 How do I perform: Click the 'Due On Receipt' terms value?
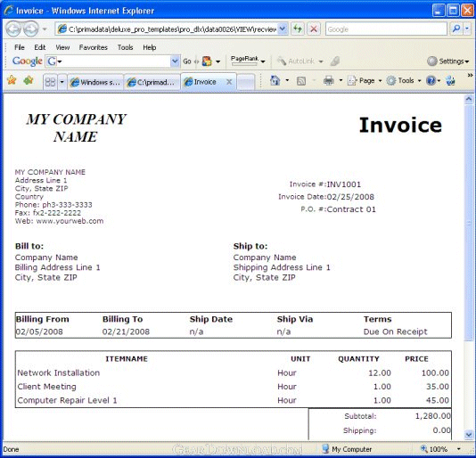pos(396,331)
